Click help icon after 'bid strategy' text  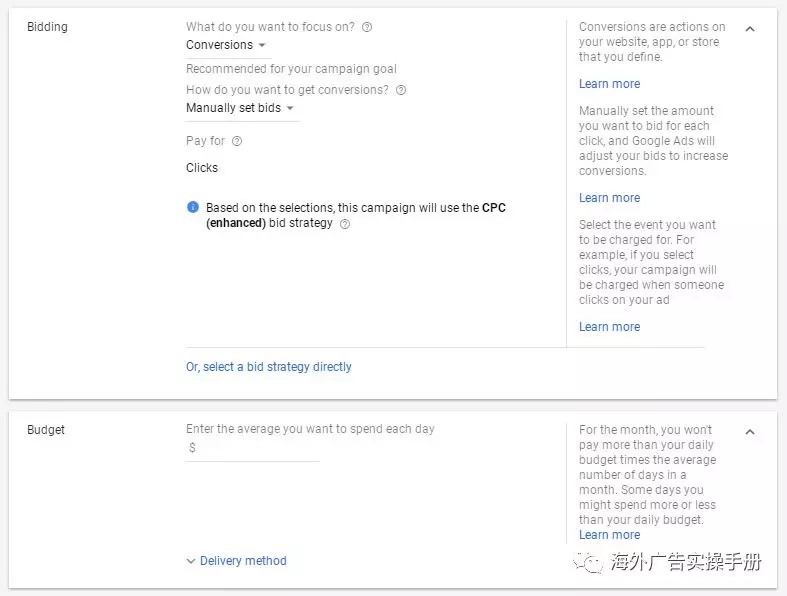point(345,225)
